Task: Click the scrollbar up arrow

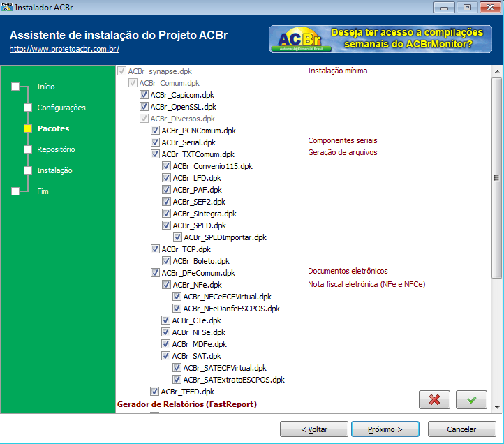Action: coord(497,71)
